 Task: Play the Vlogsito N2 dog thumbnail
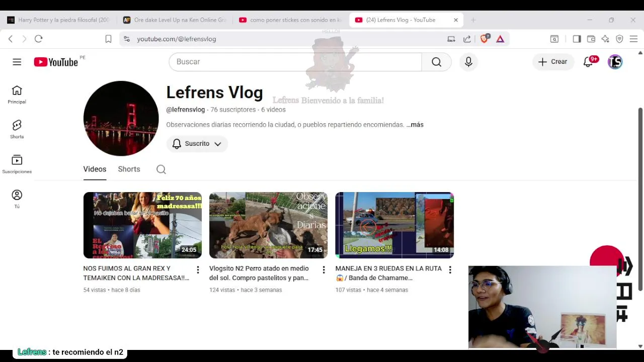[x=268, y=225]
